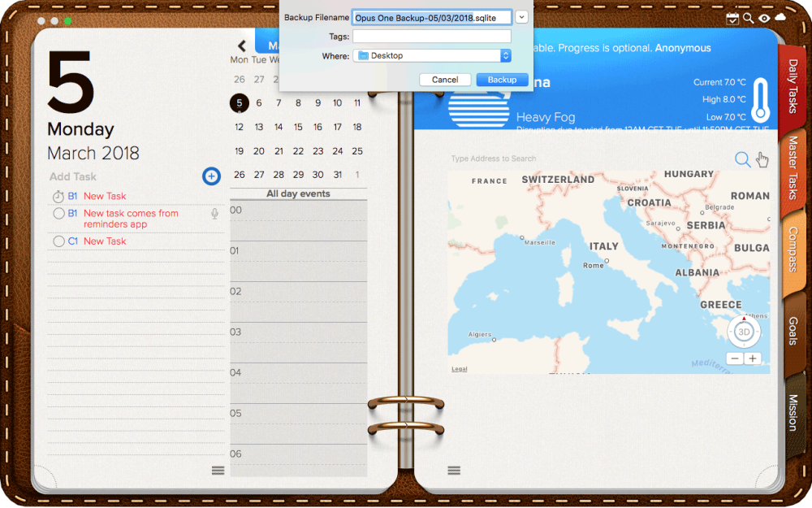Click the calendar icon in top toolbar
The width and height of the screenshot is (812, 508).
click(x=732, y=18)
